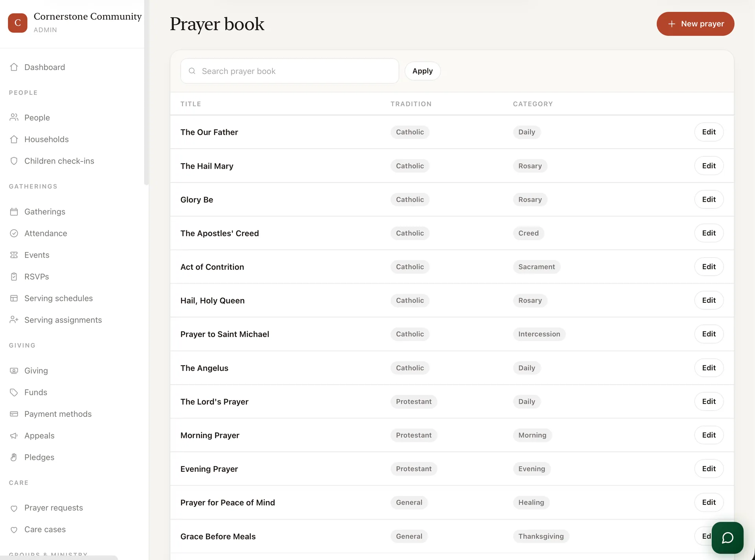Click the Funds tag icon
Screen dimensions: 755x560
14,392
